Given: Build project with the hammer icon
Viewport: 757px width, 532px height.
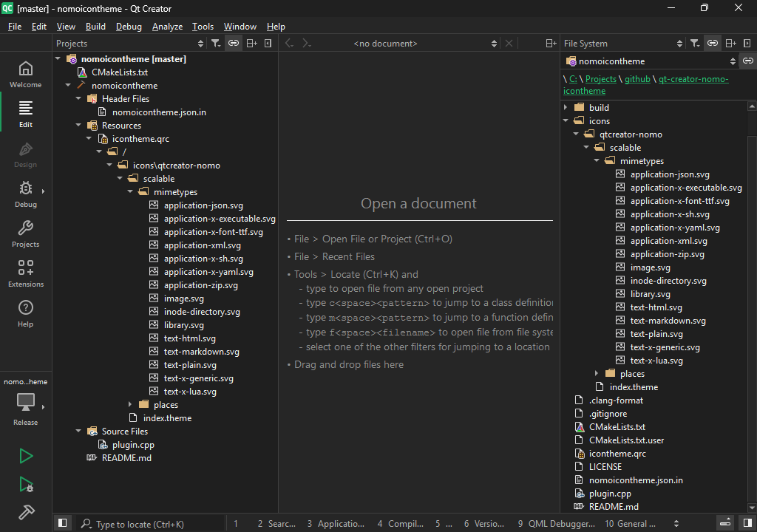Looking at the screenshot, I should click(x=26, y=512).
